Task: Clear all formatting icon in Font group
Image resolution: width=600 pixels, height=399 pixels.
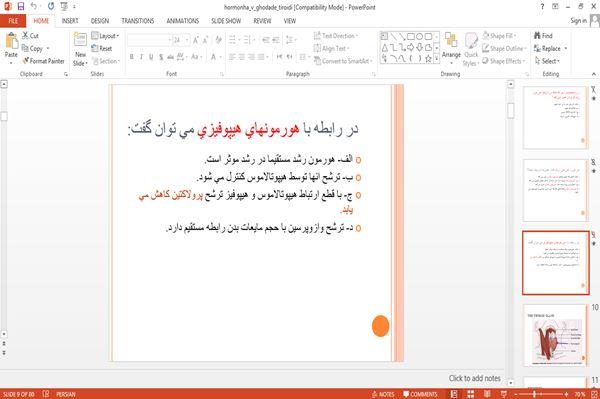Action: 218,40
